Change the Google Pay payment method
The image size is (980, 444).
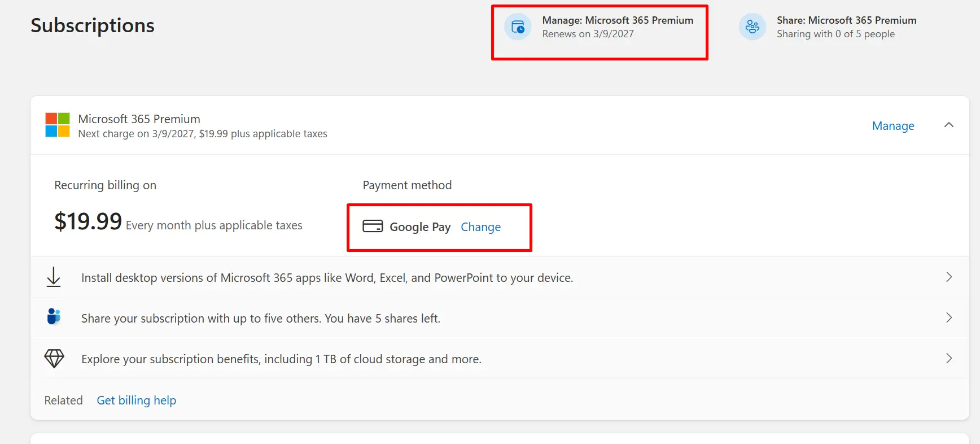tap(481, 227)
